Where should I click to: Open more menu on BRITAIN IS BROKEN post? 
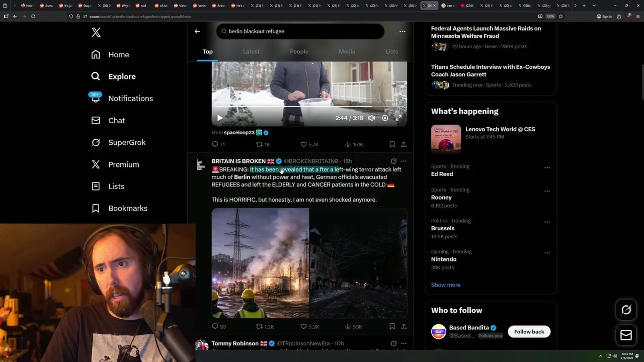click(404, 161)
